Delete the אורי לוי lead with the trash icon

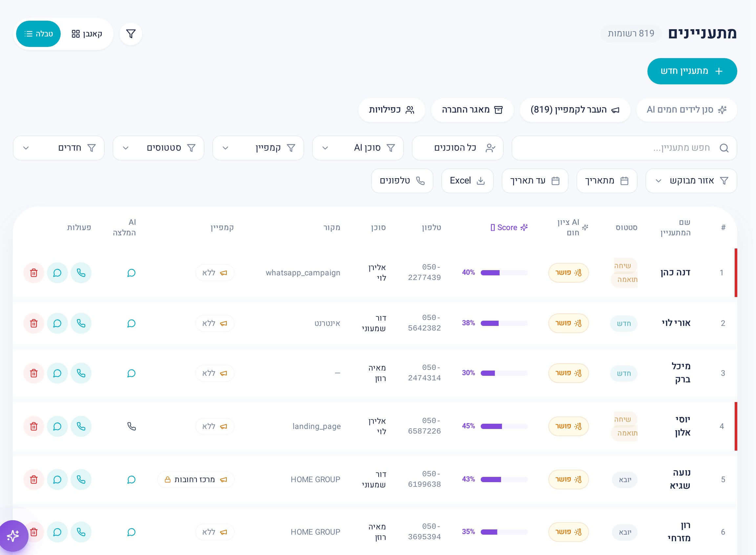tap(33, 323)
